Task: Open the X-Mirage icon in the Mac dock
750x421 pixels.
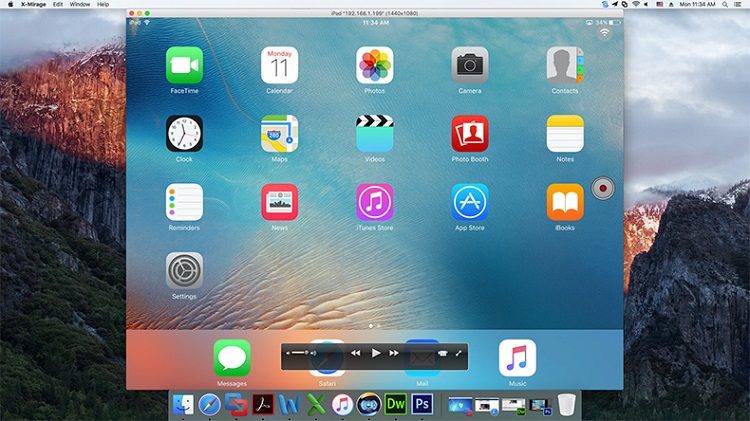Action: pyautogui.click(x=369, y=405)
